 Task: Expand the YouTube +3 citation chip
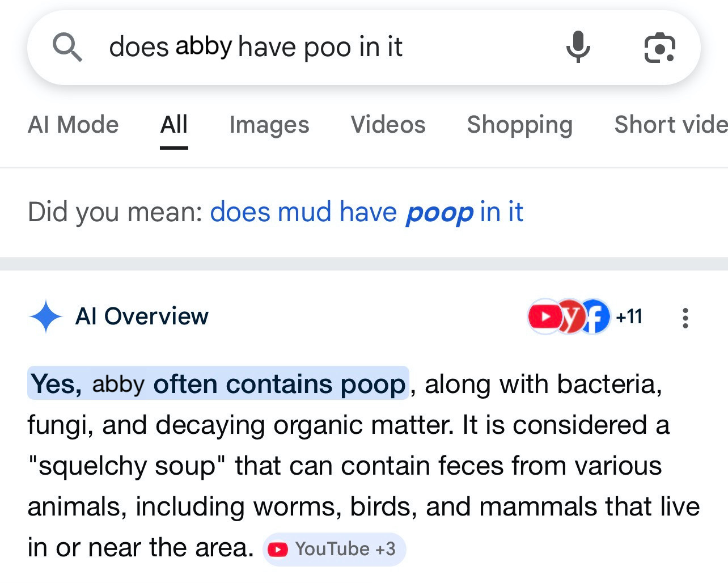[334, 549]
